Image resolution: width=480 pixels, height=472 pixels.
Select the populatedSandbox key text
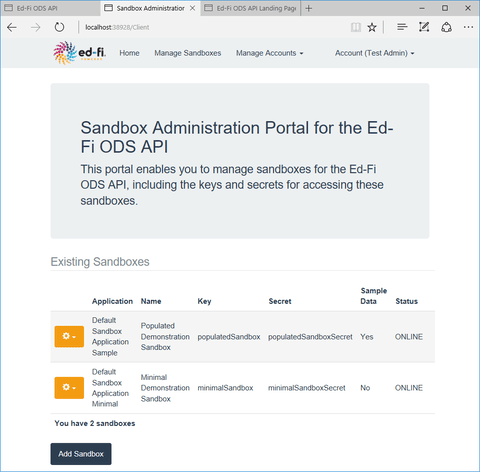(x=229, y=337)
